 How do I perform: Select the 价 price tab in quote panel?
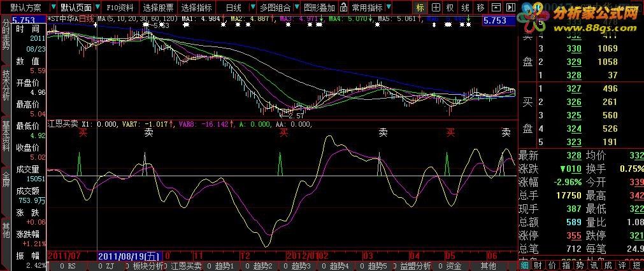pos(552,266)
